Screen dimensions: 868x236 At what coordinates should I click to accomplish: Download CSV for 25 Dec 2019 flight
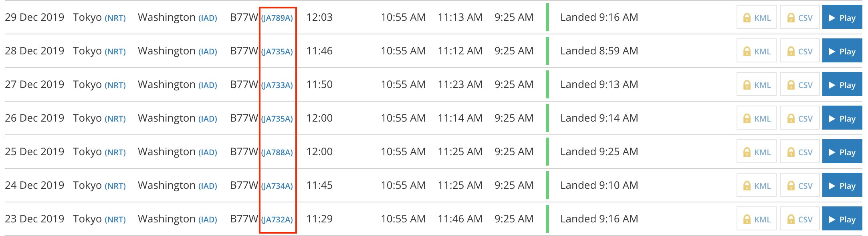pos(799,152)
